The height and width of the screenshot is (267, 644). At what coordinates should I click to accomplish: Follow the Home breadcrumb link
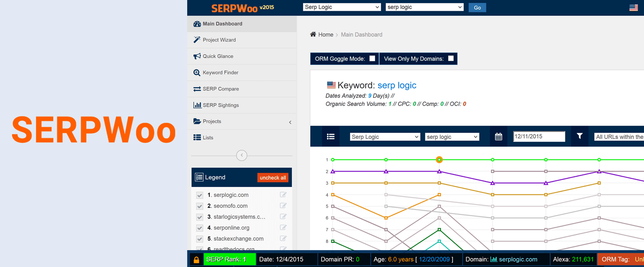click(x=325, y=34)
